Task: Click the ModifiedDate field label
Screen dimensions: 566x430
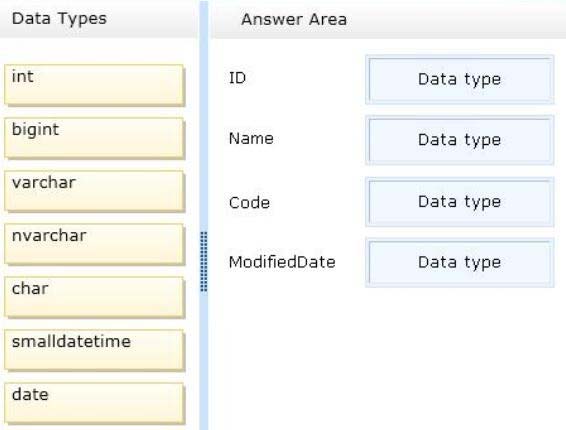Action: pos(282,262)
